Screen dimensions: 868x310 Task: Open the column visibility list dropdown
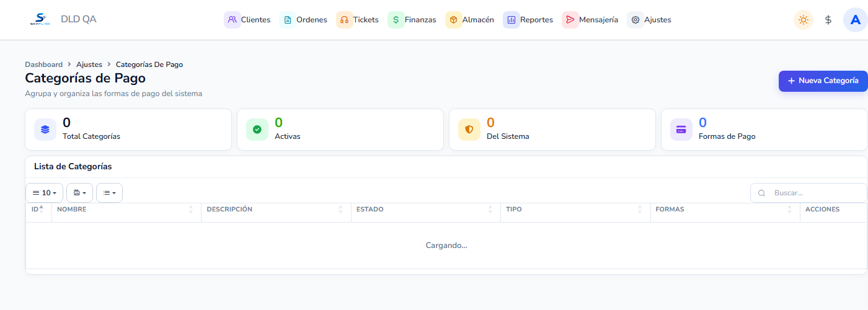110,193
